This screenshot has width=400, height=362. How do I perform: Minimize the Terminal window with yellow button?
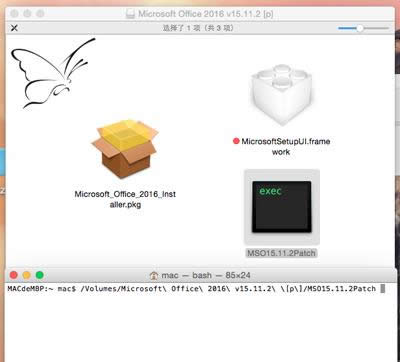tap(27, 275)
